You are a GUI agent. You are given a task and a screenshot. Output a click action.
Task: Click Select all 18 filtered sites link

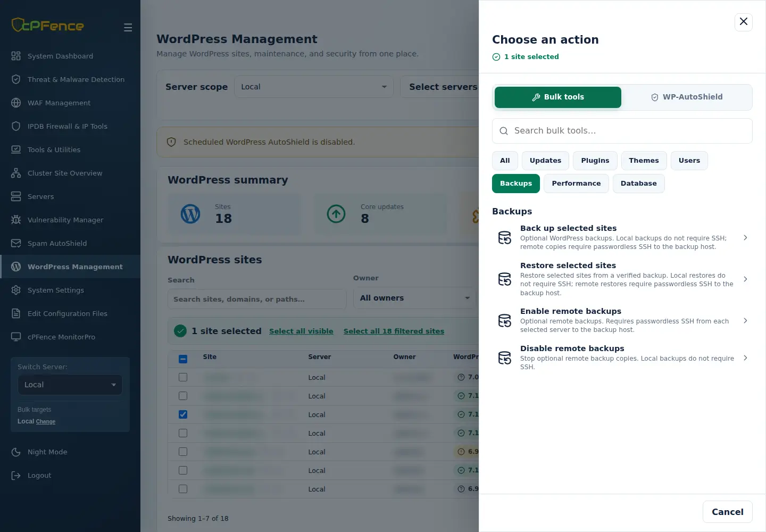[394, 331]
